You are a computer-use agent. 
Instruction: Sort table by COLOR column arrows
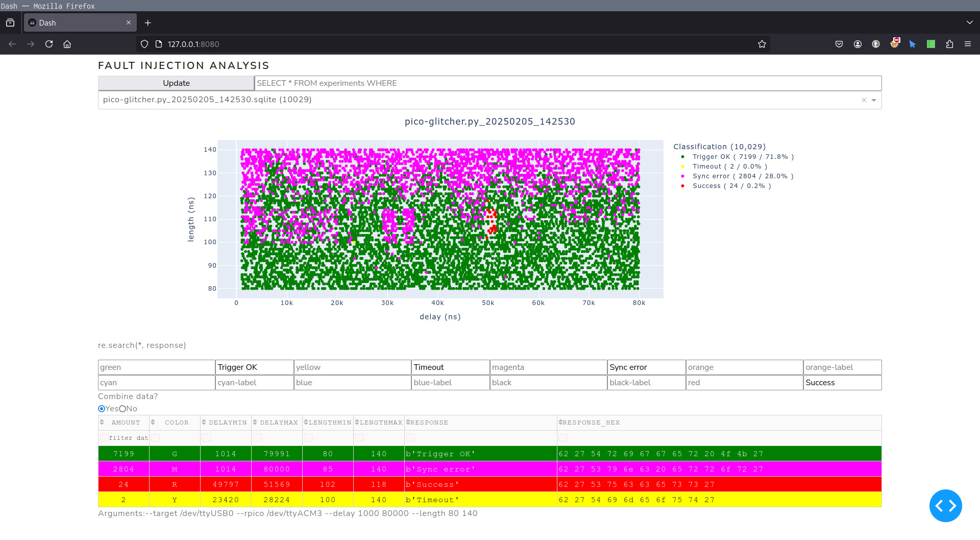[x=153, y=422]
